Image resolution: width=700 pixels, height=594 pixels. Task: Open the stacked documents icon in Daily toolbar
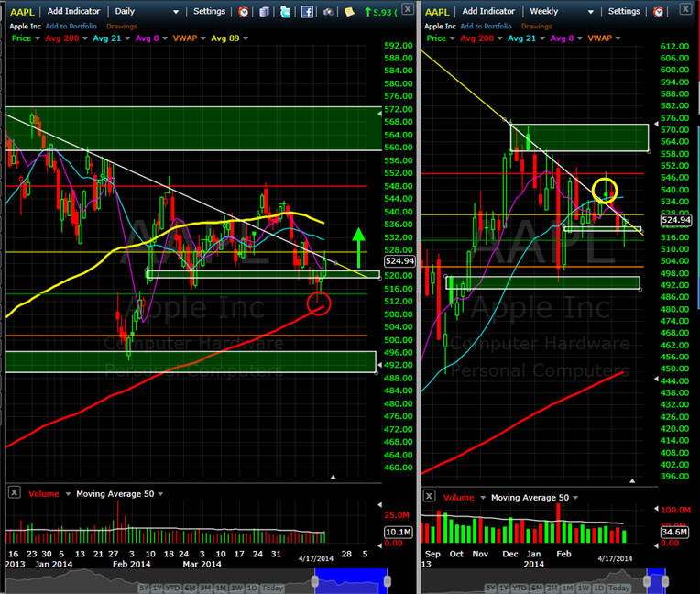[264, 12]
